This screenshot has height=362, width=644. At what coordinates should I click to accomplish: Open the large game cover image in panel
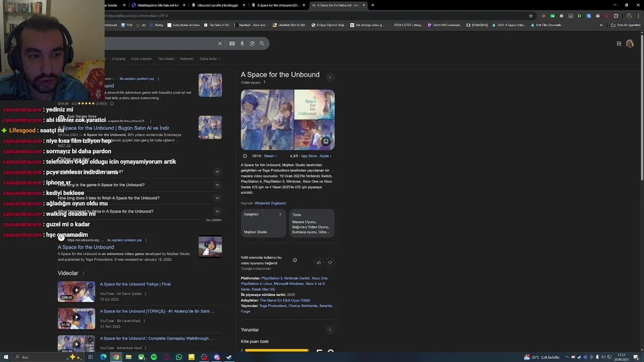click(x=267, y=120)
